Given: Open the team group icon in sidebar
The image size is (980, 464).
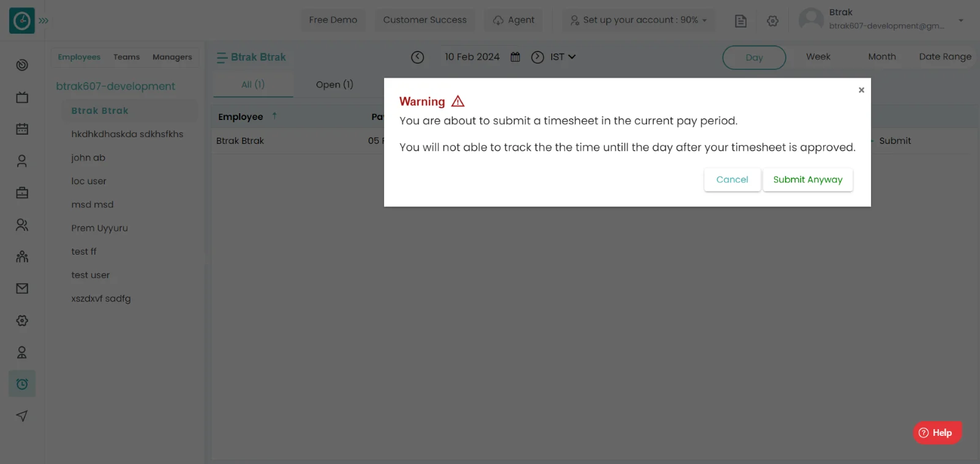Looking at the screenshot, I should [22, 256].
